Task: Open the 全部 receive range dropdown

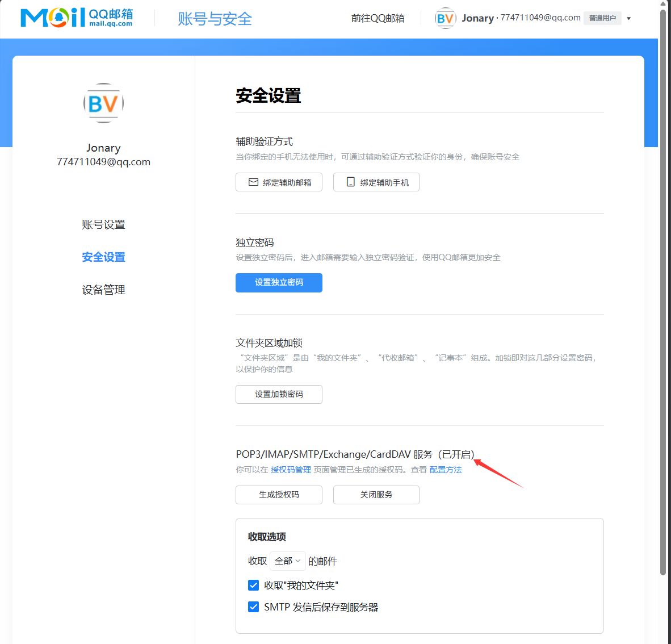Action: pyautogui.click(x=288, y=561)
